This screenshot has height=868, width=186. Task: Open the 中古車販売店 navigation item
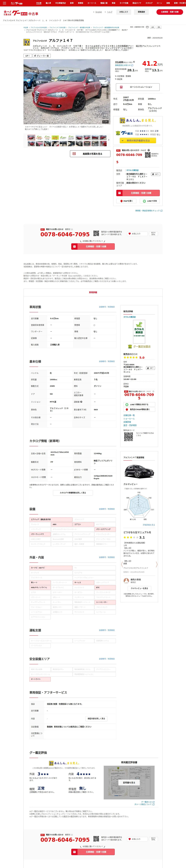pos(61,3)
